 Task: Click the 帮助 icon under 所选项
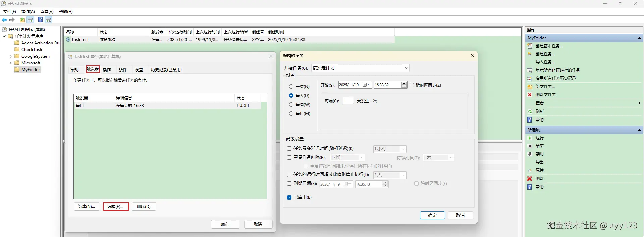[x=530, y=187]
